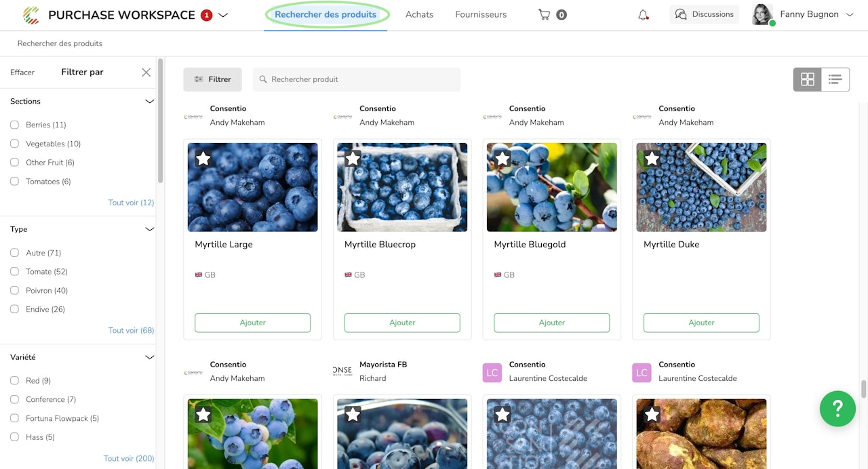Click the Mayorista FB supplier logo

(342, 371)
